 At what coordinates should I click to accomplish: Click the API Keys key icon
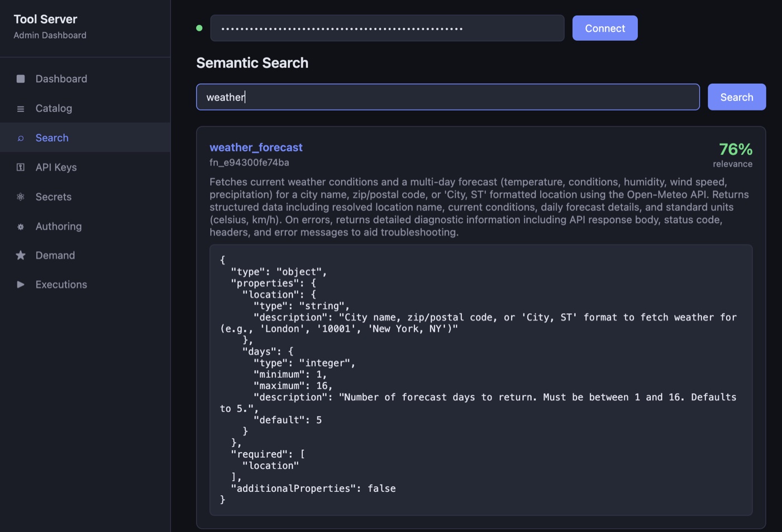point(21,167)
